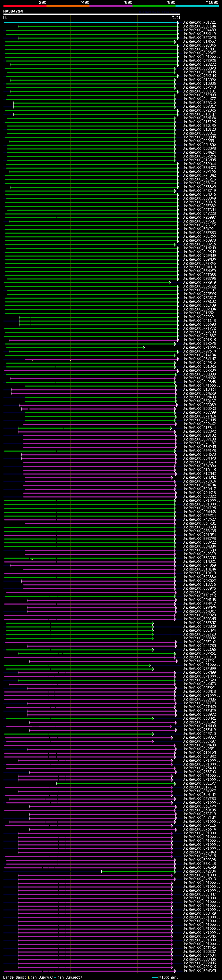Open hit UniRef100_B5VR21
The width and height of the screenshot is (222, 980).
tap(199, 229)
